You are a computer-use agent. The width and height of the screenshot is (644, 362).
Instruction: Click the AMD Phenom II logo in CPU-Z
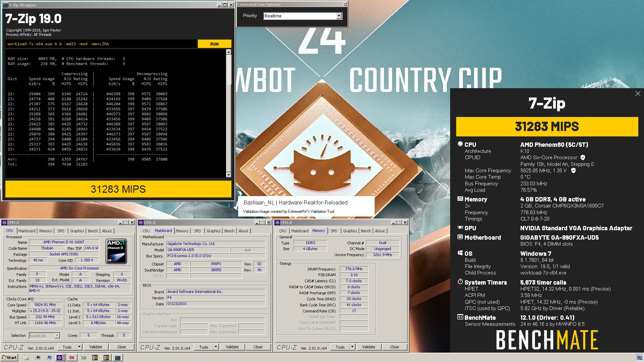coord(116,251)
